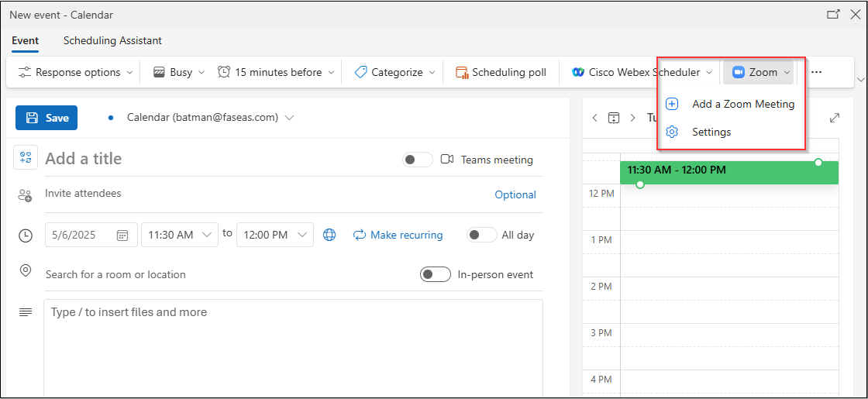Go to next day in calendar pane
The width and height of the screenshot is (868, 399).
pyautogui.click(x=632, y=118)
